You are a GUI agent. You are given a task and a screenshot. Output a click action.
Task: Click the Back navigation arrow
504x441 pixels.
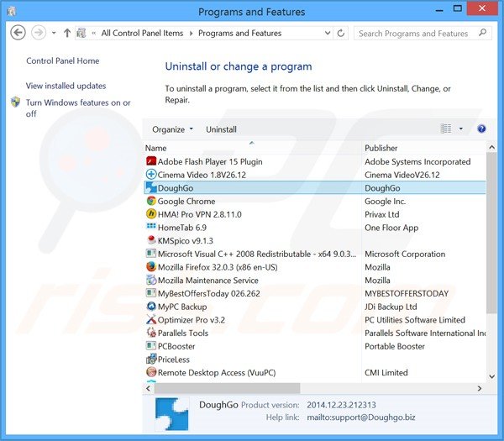18,34
